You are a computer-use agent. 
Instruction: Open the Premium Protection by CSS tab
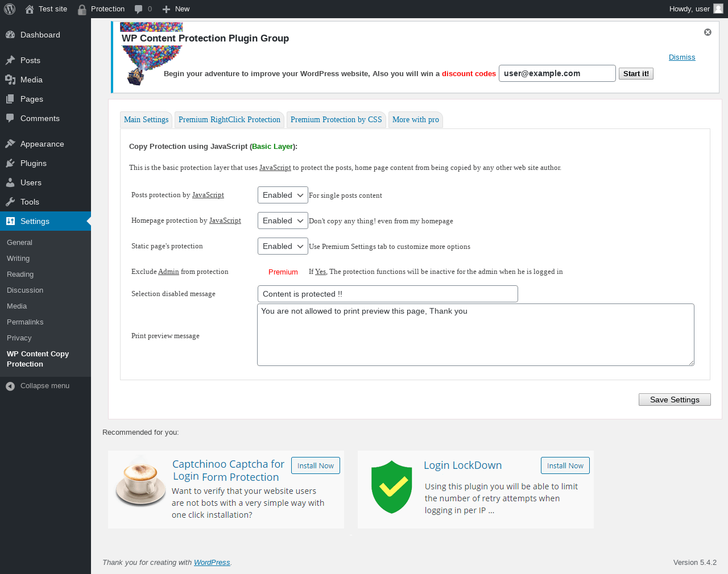click(336, 120)
